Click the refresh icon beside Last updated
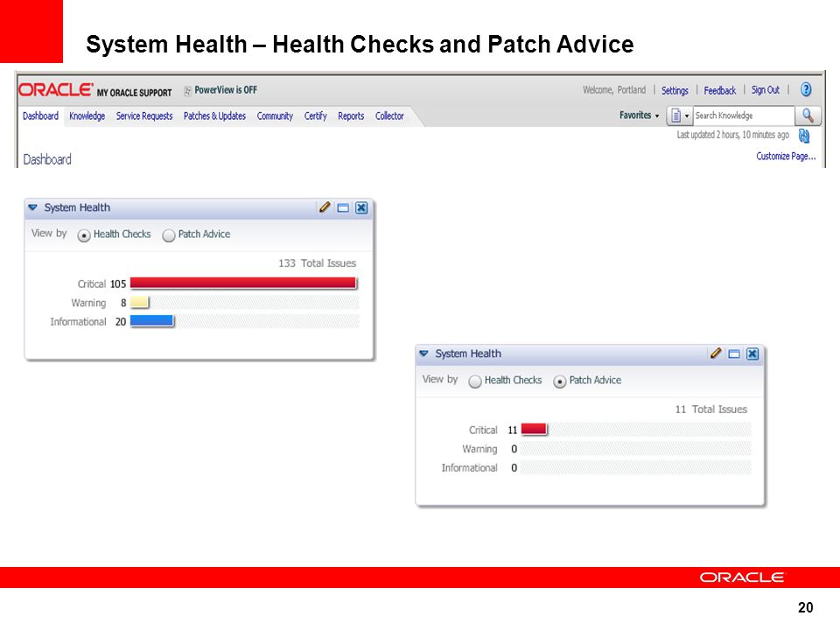The width and height of the screenshot is (840, 630). tap(803, 136)
